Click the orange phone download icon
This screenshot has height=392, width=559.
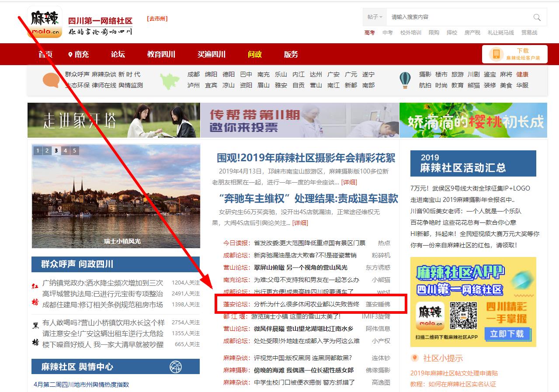tap(496, 54)
